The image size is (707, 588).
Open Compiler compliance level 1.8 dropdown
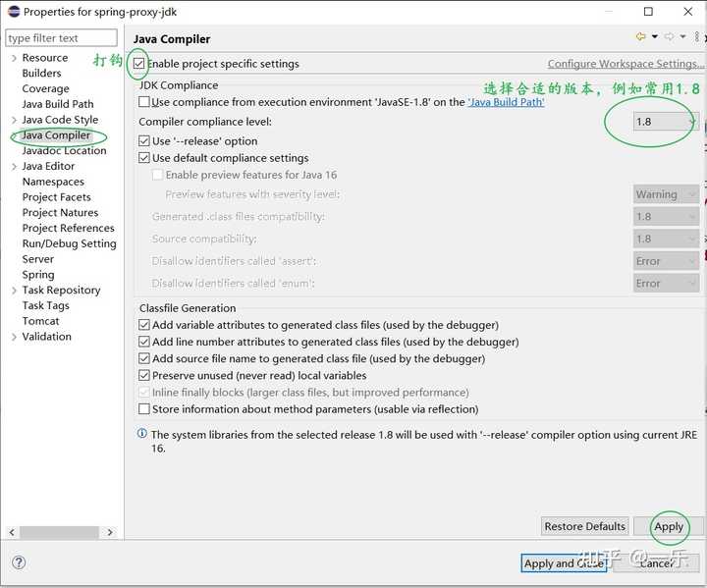[666, 122]
